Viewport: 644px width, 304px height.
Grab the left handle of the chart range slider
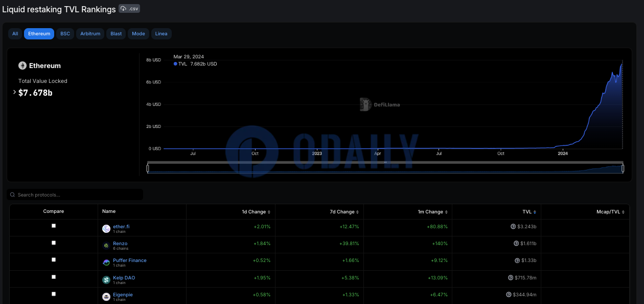tap(148, 168)
